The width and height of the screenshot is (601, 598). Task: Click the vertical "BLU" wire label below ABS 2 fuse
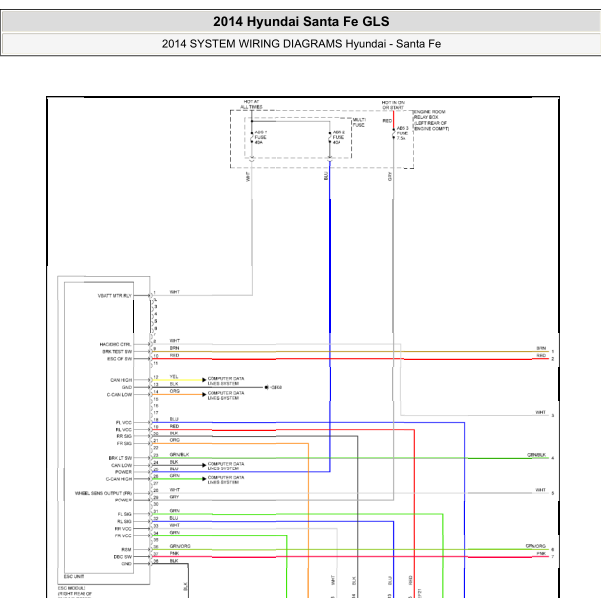tap(326, 176)
